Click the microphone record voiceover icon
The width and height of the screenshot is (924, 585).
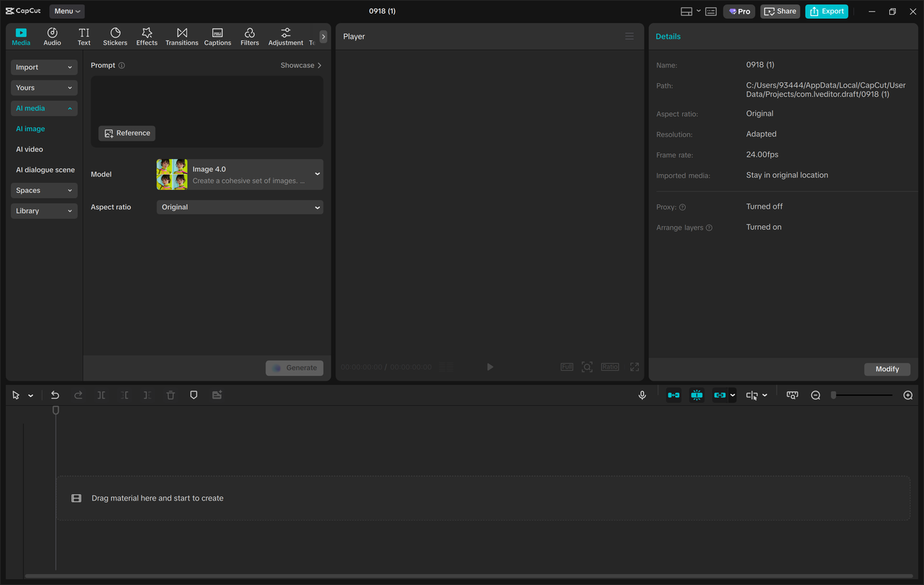pos(642,395)
